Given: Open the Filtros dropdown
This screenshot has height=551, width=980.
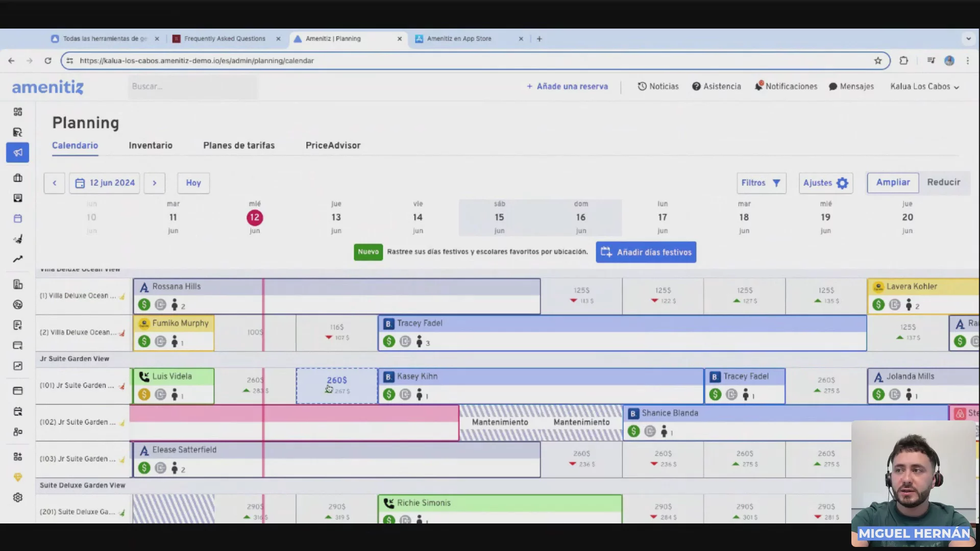Looking at the screenshot, I should pyautogui.click(x=761, y=183).
